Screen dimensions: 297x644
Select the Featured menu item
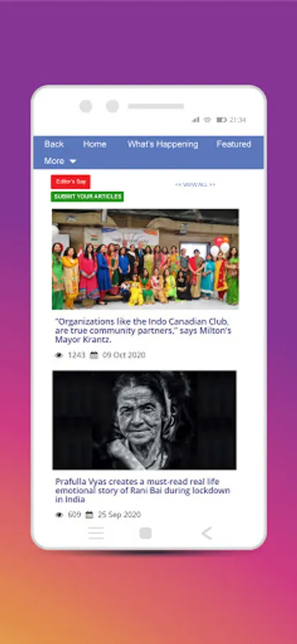click(234, 144)
